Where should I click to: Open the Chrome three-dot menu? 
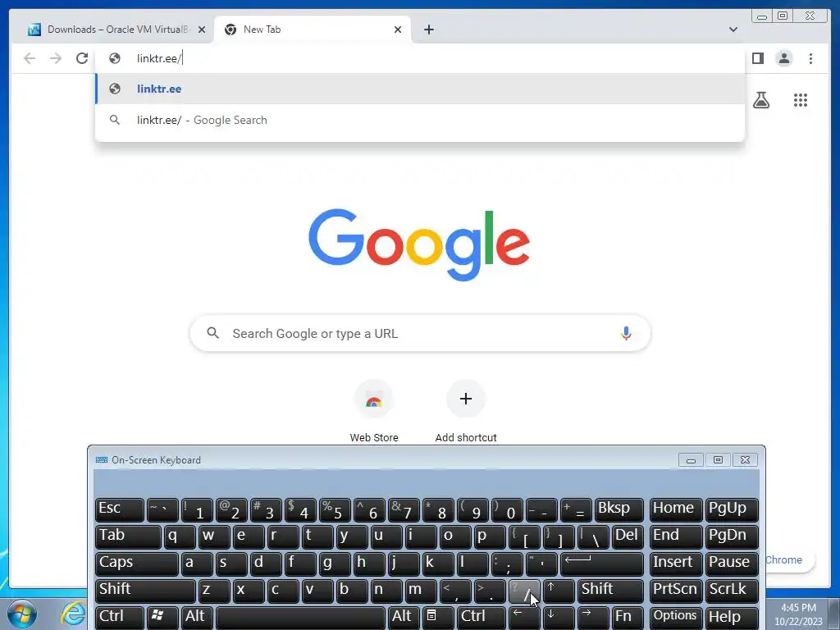point(810,58)
